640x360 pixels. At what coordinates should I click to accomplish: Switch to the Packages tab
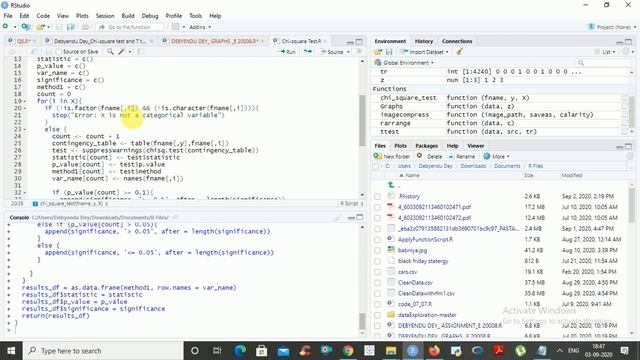pos(426,146)
